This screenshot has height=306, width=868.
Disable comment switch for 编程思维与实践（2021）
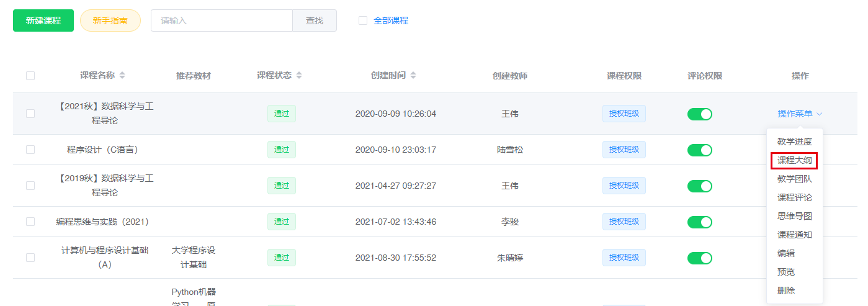click(699, 222)
